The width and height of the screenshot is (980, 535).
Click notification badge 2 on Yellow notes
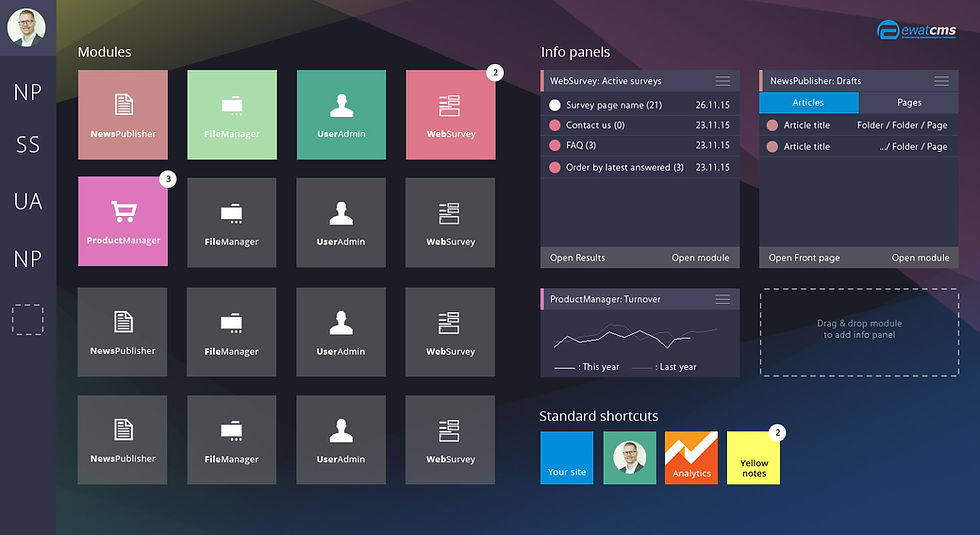click(x=778, y=432)
